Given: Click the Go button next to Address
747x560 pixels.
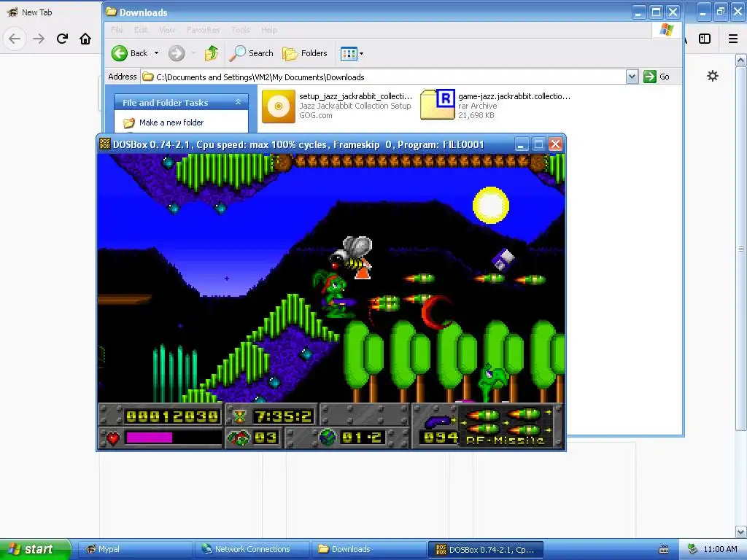Looking at the screenshot, I should 657,77.
